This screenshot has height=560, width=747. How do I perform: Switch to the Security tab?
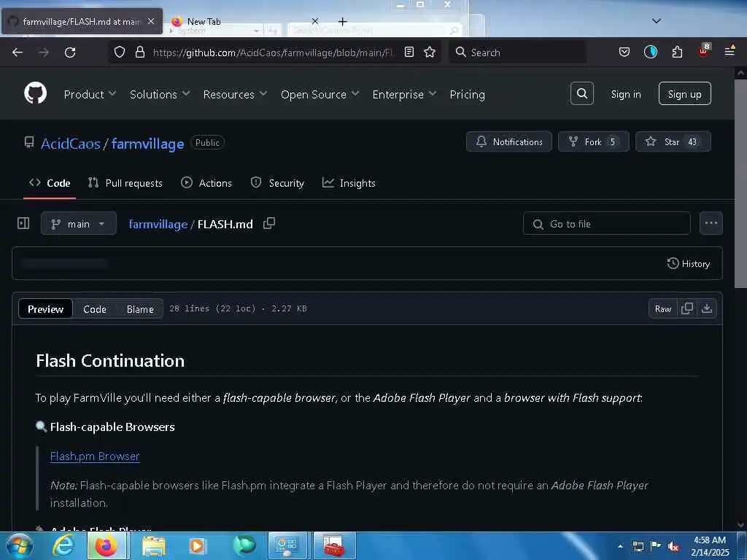277,183
